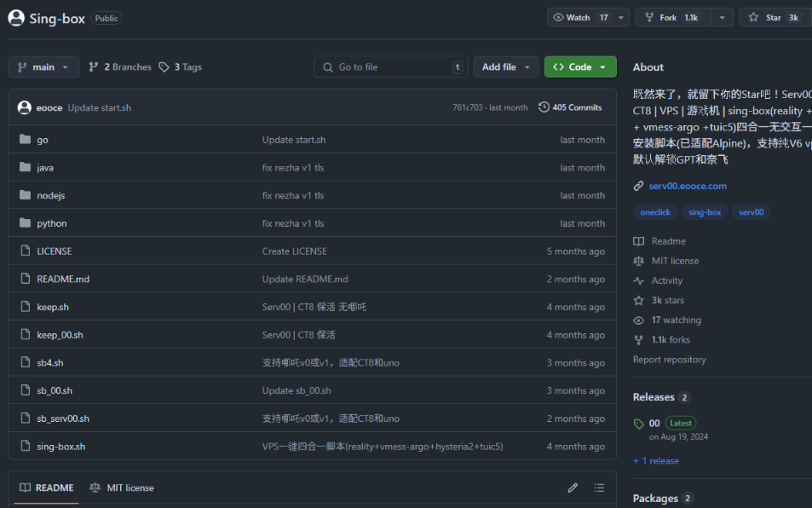The image size is (812, 508).
Task: Open the python folder icon
Action: (x=25, y=223)
